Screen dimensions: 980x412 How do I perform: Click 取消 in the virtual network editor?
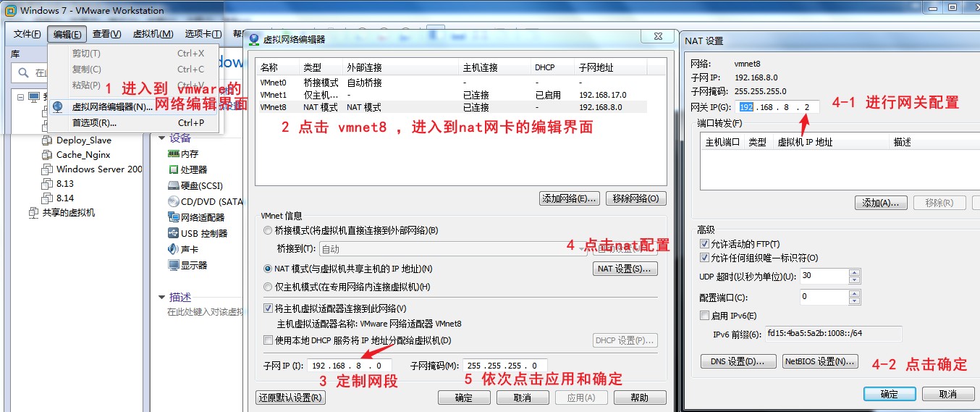(x=523, y=398)
